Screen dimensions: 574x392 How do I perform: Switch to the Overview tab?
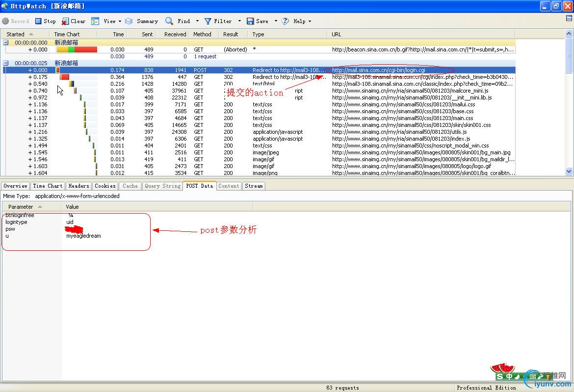[15, 186]
